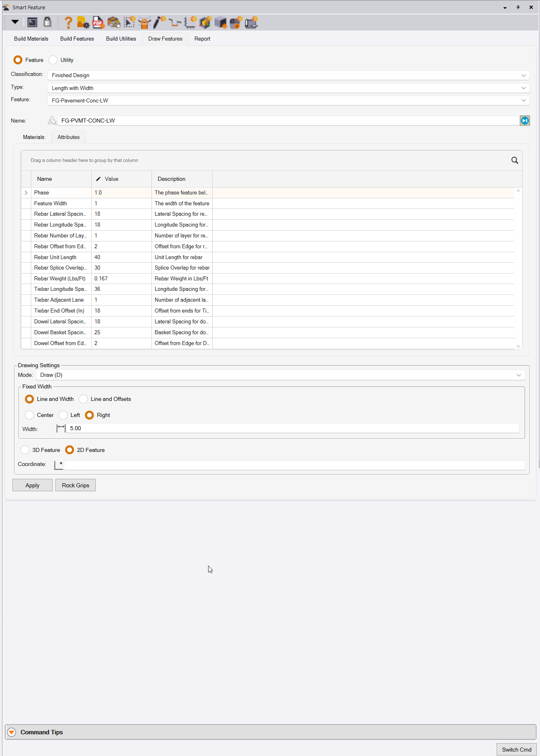Click the padlock icon in toolbar

click(x=47, y=22)
